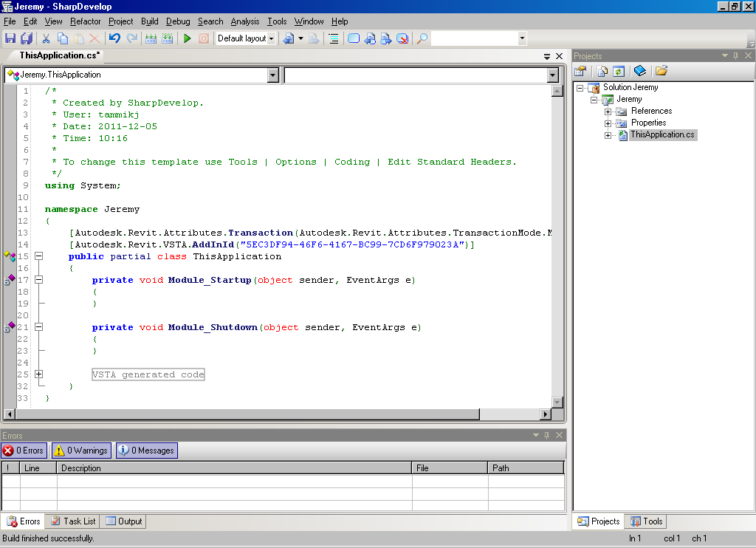This screenshot has width=756, height=548.
Task: Click the Copy toolbar icon
Action: [63, 38]
